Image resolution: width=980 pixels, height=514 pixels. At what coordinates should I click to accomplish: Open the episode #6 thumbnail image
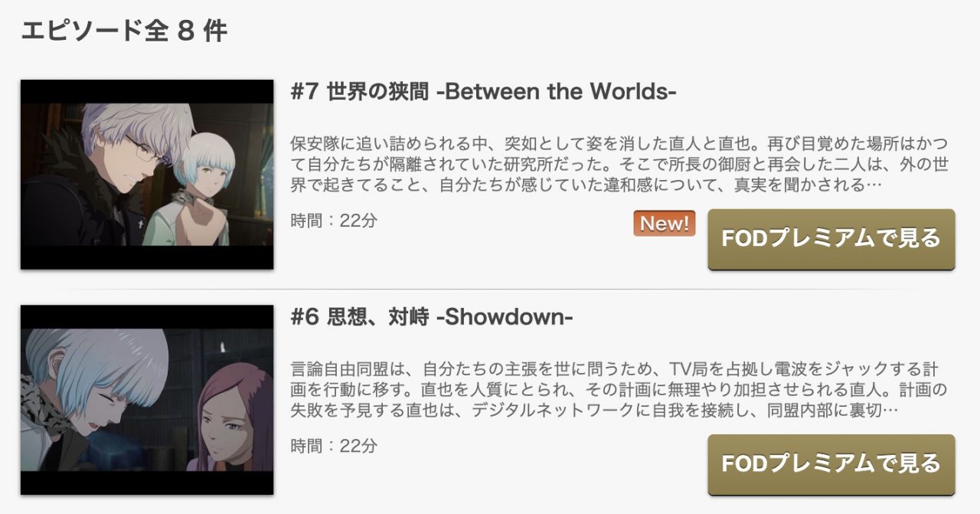[x=147, y=400]
